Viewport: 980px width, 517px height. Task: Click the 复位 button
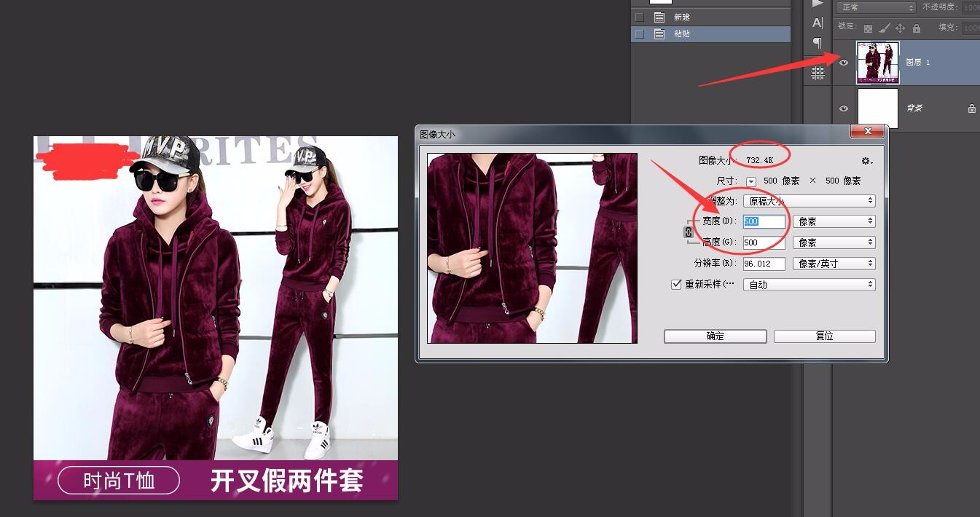[824, 336]
